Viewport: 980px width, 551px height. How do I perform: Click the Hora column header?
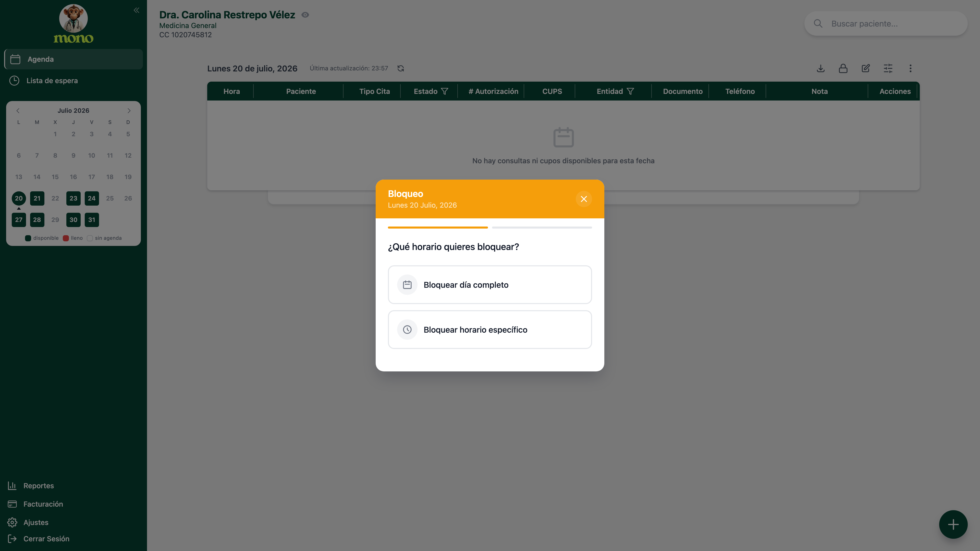click(231, 91)
